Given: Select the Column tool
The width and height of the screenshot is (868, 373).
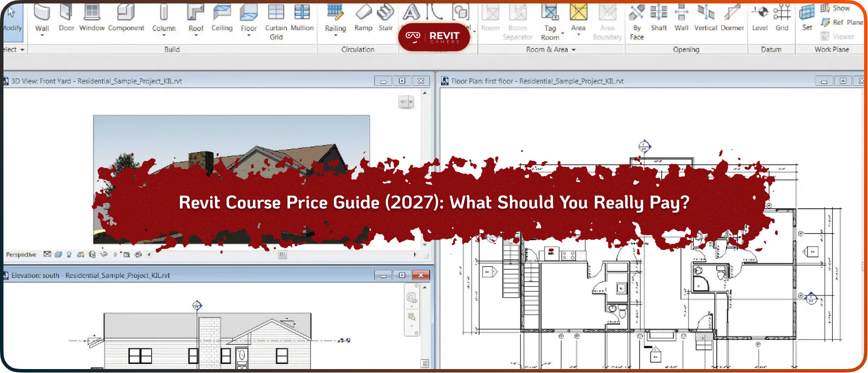Looking at the screenshot, I should [x=164, y=18].
